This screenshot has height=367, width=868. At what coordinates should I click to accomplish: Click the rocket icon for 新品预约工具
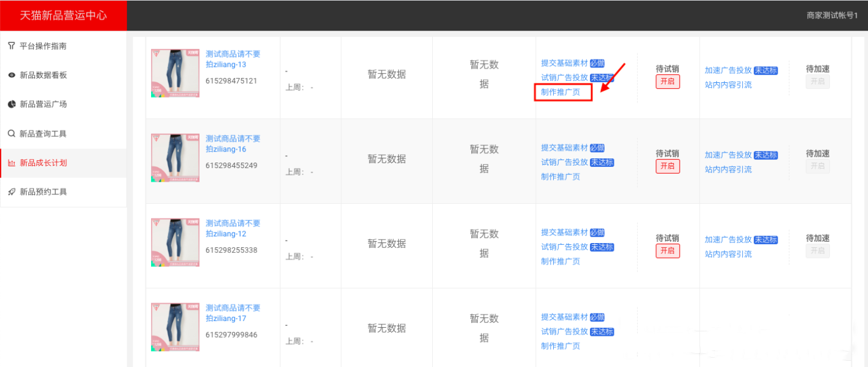[x=12, y=192]
